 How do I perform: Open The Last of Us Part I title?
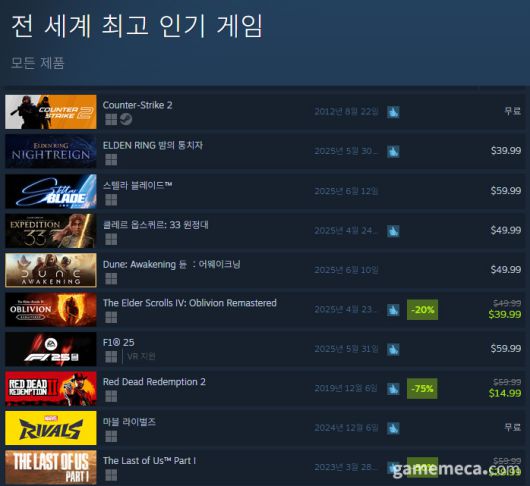pyautogui.click(x=149, y=461)
